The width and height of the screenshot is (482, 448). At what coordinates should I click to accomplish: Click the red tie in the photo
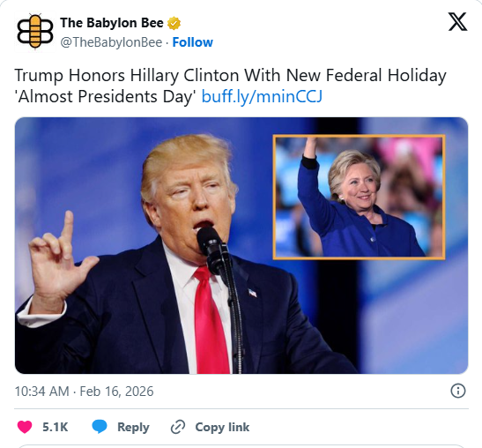[x=210, y=320]
